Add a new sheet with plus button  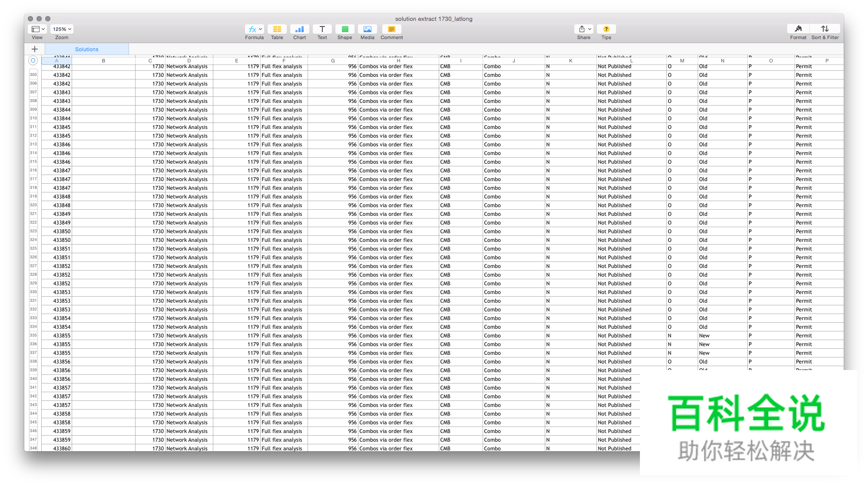(x=35, y=49)
